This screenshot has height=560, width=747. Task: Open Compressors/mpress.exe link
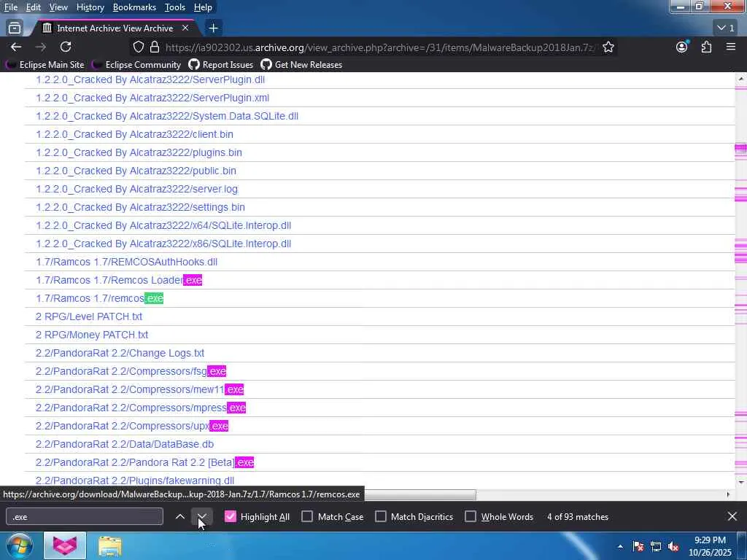pos(141,408)
